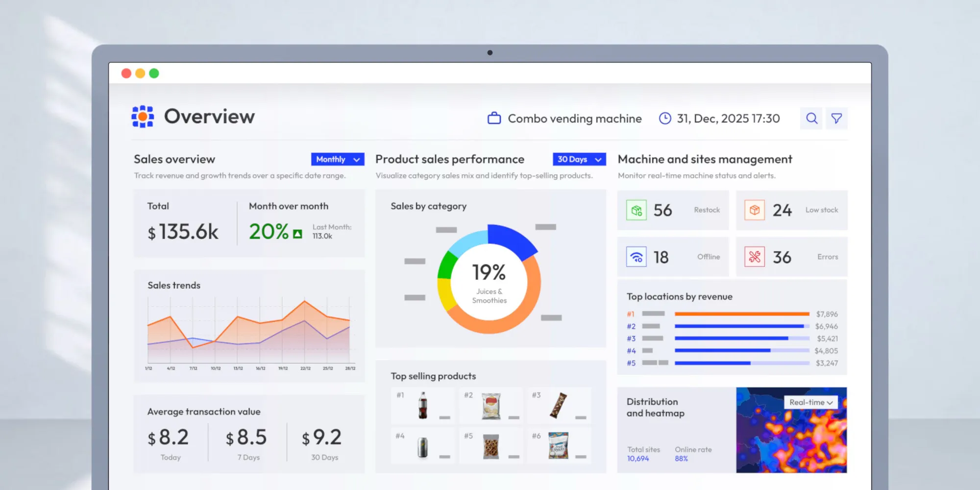Click the filter funnel icon

point(837,118)
